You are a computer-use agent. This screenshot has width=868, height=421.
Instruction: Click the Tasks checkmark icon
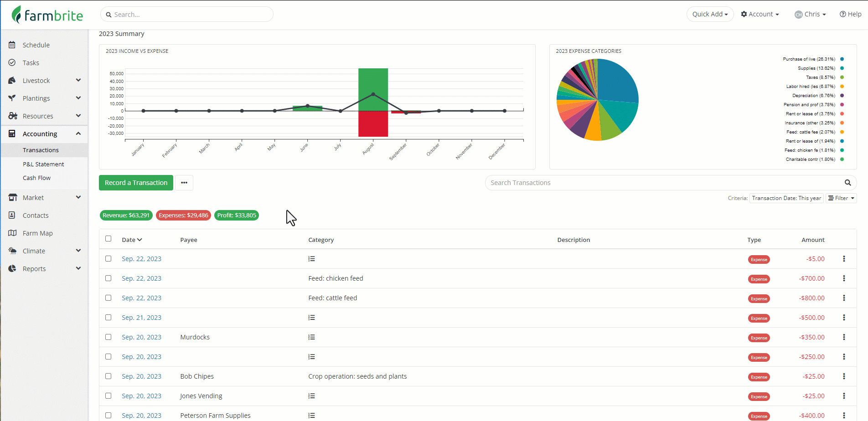12,63
